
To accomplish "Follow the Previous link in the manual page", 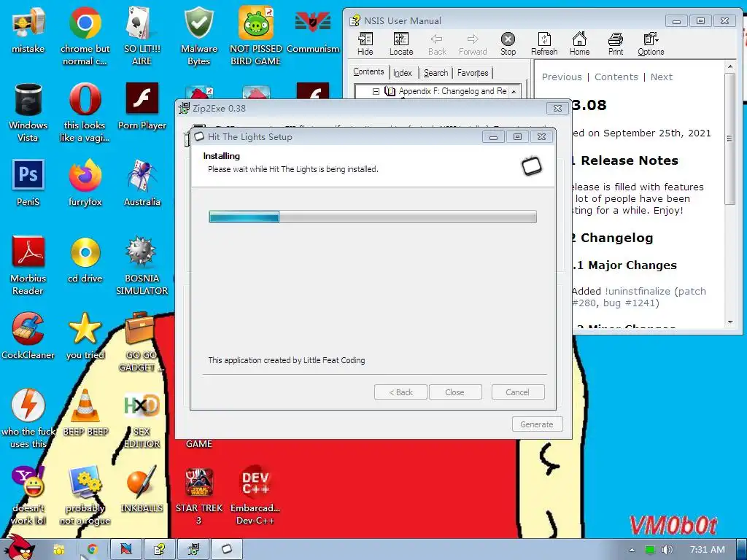I will [562, 77].
